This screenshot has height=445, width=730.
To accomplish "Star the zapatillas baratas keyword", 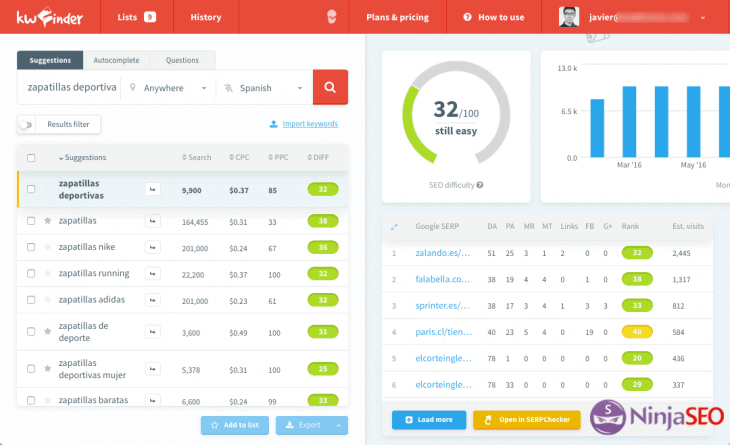I will tap(47, 400).
